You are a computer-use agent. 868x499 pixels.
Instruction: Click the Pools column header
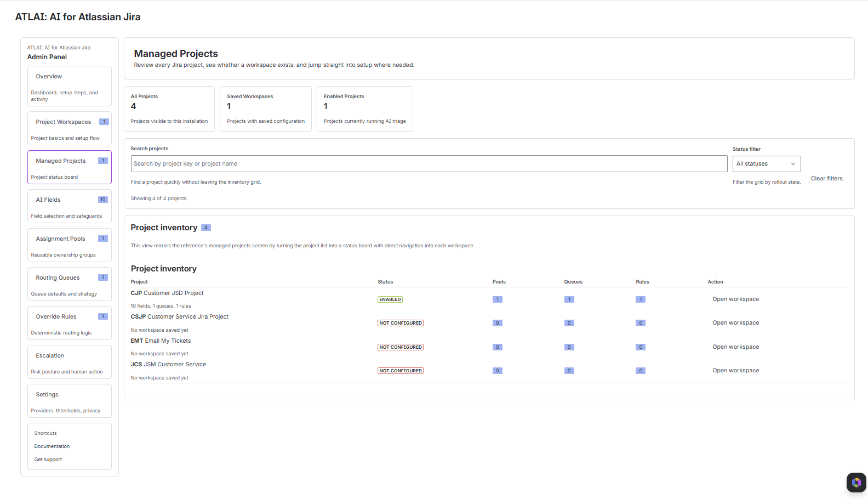tap(499, 282)
